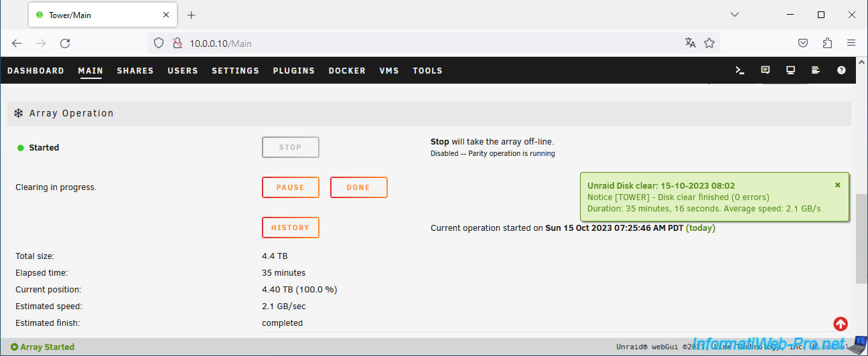Click the Done button
This screenshot has width=868, height=356.
(x=358, y=187)
